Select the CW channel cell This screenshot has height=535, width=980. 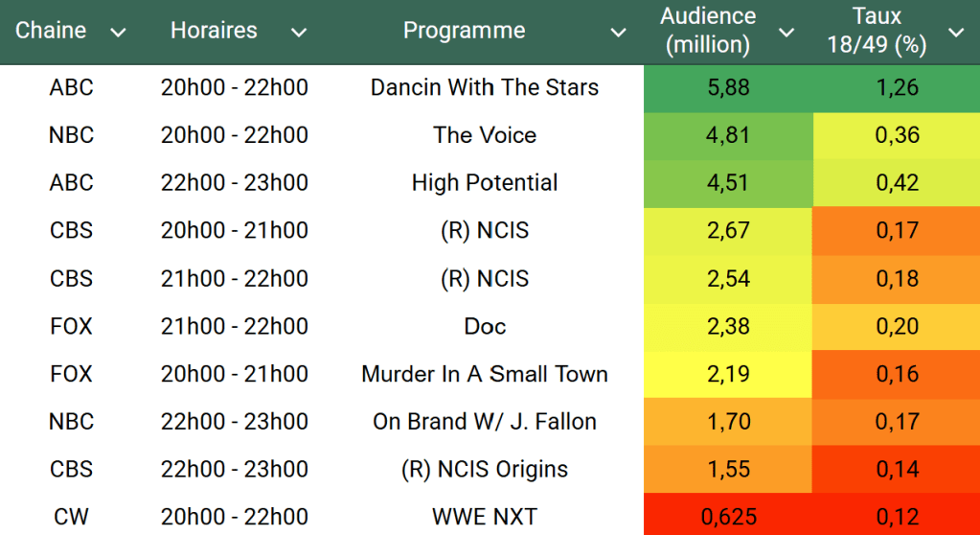tap(71, 517)
